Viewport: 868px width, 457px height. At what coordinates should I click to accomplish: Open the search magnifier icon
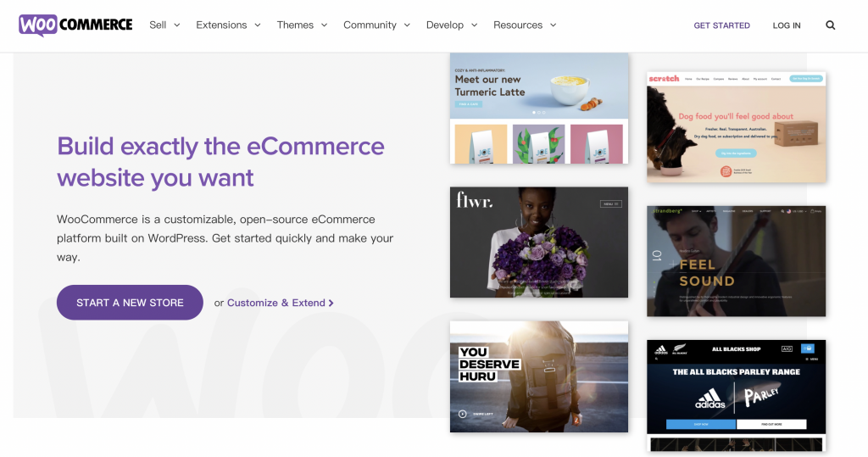pos(831,25)
